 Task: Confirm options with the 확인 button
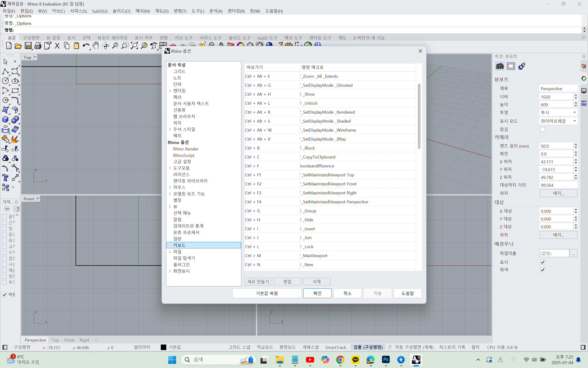[317, 293]
